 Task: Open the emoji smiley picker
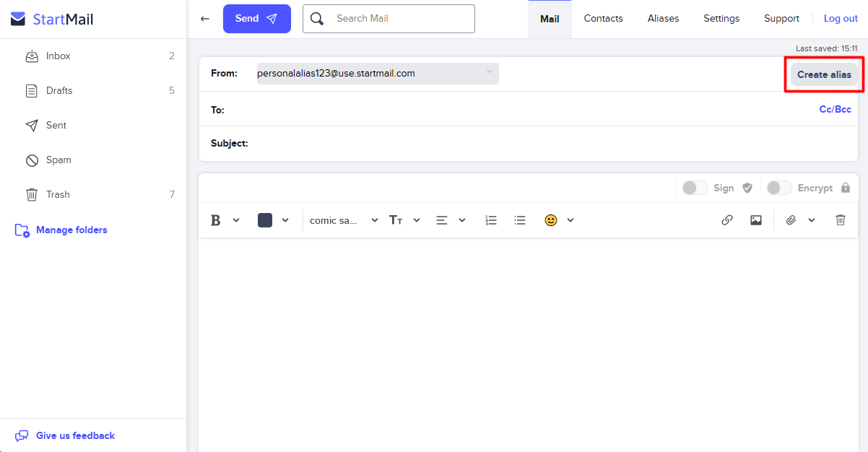pyautogui.click(x=551, y=220)
